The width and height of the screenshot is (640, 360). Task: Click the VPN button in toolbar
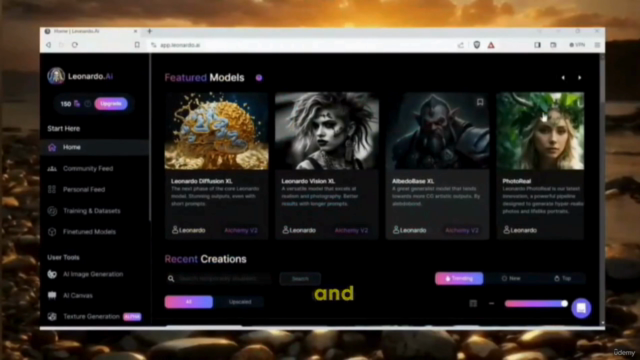[577, 45]
